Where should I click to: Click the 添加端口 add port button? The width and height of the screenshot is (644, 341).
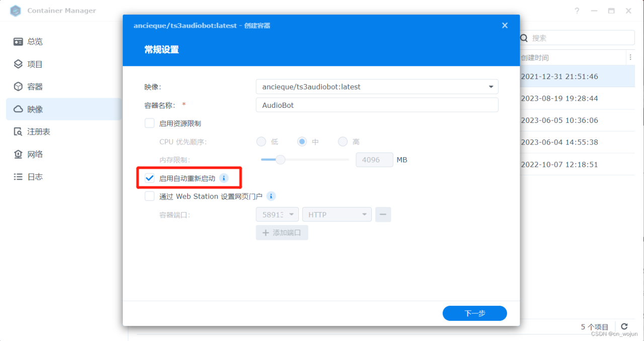(x=282, y=232)
